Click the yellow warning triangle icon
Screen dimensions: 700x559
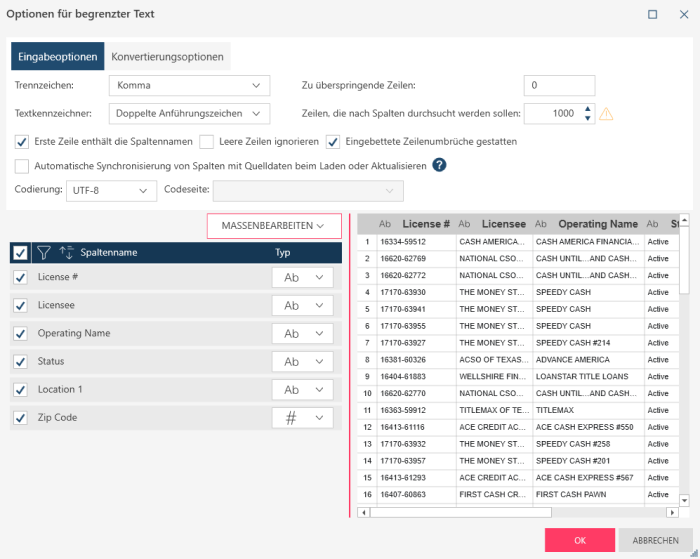coord(606,114)
